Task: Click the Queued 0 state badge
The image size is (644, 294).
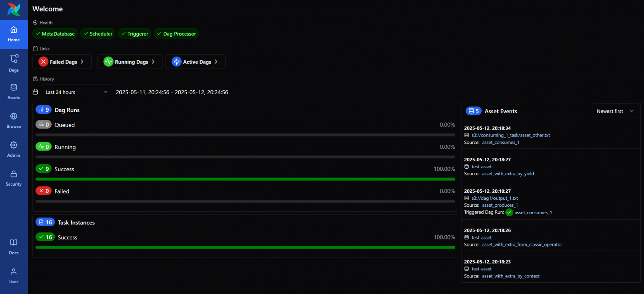Action: tap(43, 124)
